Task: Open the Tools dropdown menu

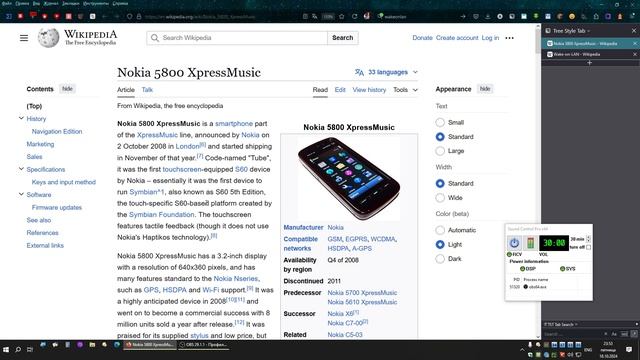Action: click(x=405, y=90)
